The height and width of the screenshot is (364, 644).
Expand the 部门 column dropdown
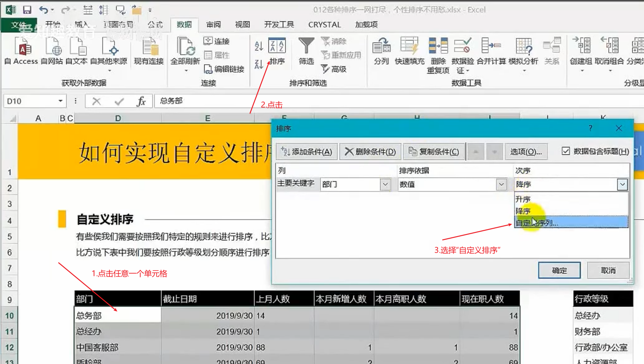pyautogui.click(x=385, y=184)
